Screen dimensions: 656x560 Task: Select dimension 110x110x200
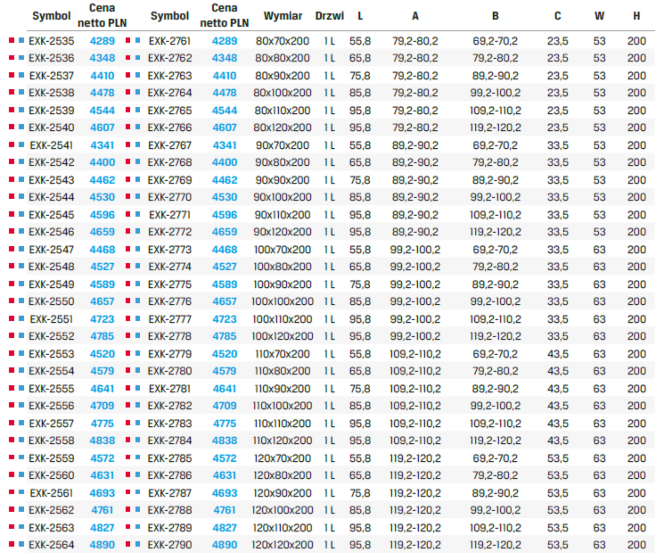(x=282, y=423)
